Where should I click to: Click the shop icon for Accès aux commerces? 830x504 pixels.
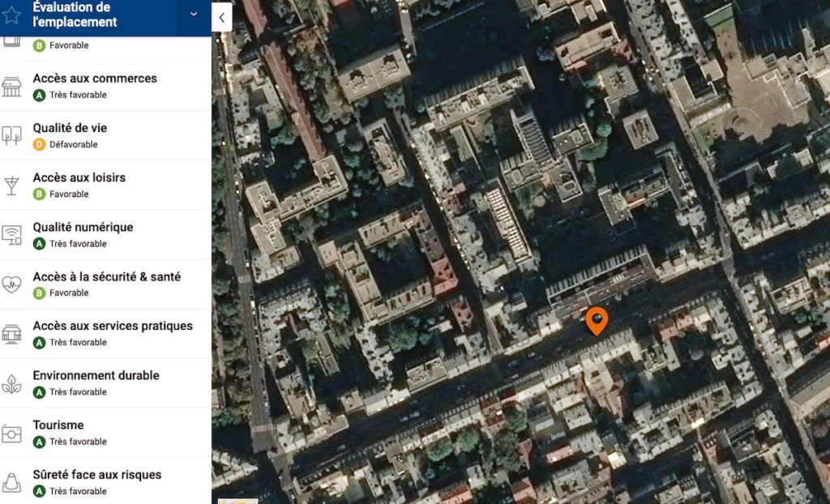pos(11,87)
